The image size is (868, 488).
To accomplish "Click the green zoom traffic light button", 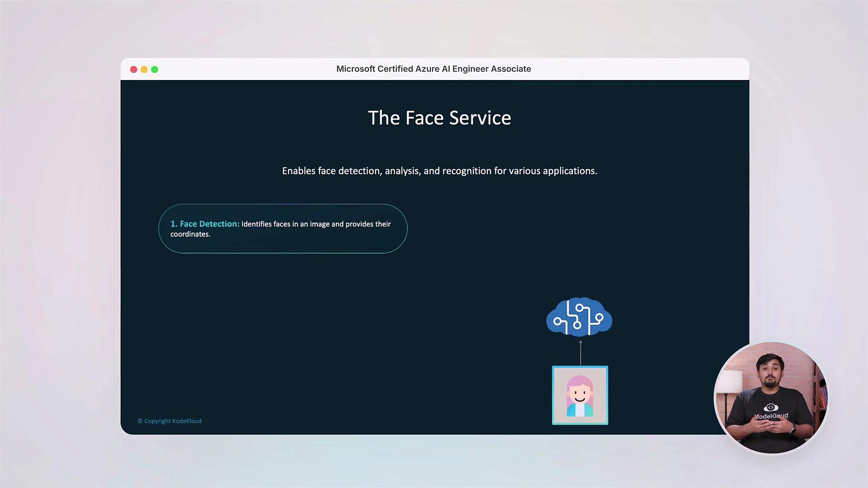I will [x=155, y=70].
